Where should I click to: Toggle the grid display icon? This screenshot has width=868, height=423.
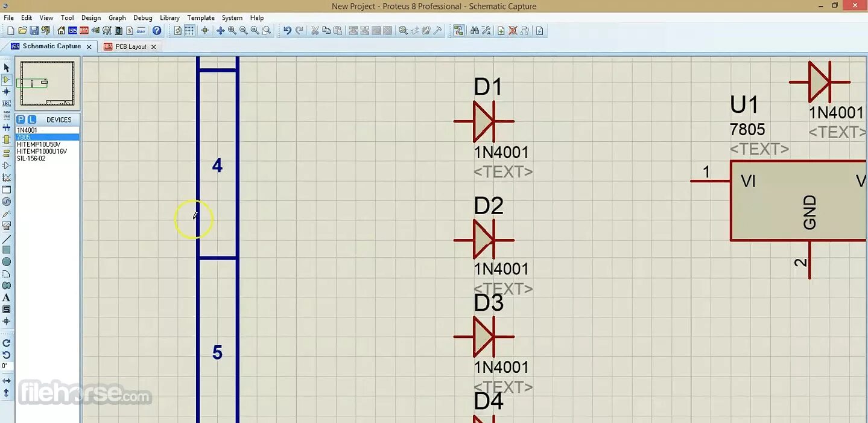pyautogui.click(x=189, y=31)
